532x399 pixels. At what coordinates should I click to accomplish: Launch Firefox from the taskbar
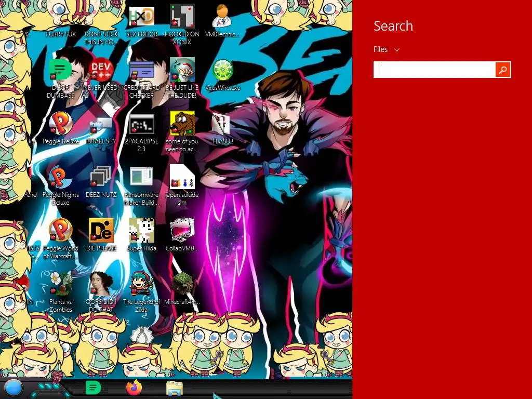[x=134, y=388]
